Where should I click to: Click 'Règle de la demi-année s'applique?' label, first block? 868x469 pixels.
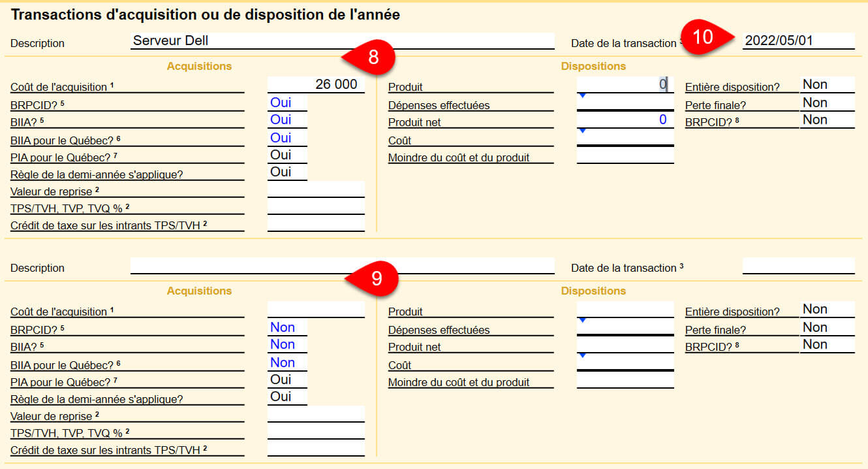97,174
